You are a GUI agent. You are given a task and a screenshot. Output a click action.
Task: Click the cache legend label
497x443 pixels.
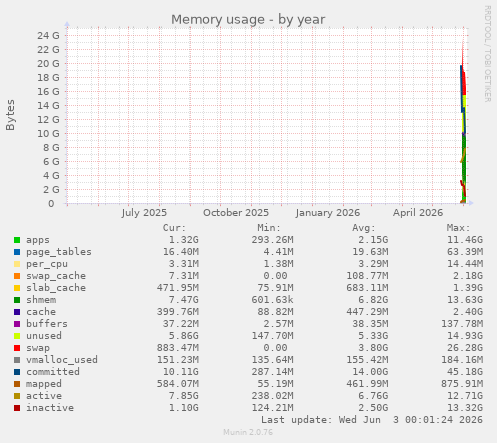tap(41, 312)
